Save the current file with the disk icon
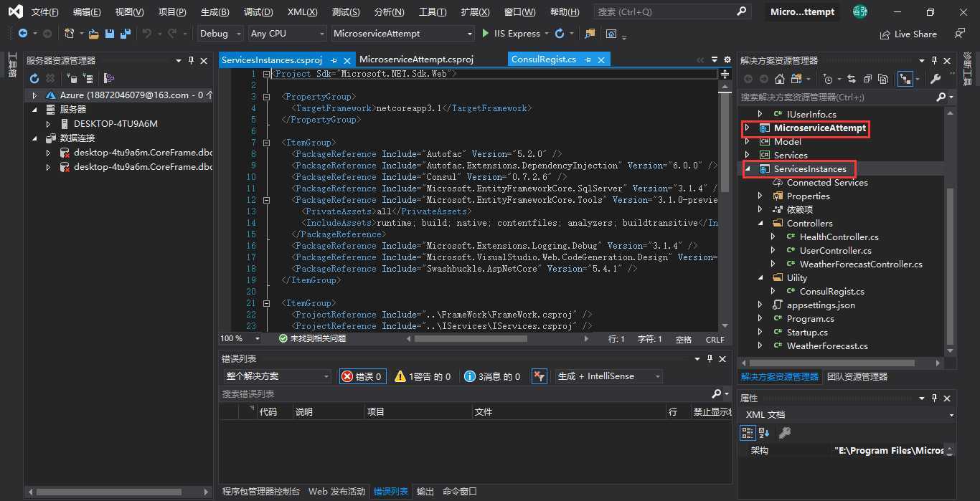The width and height of the screenshot is (980, 501). click(110, 34)
